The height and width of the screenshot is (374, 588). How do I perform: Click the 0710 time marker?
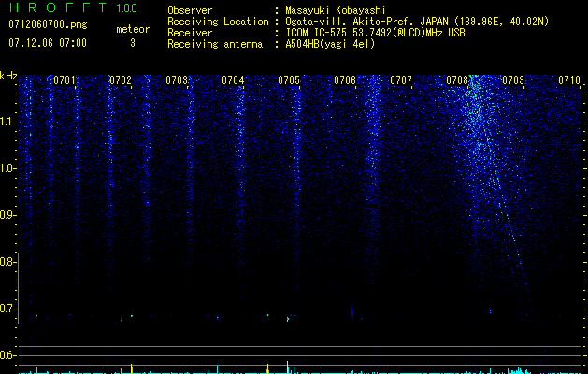(569, 80)
